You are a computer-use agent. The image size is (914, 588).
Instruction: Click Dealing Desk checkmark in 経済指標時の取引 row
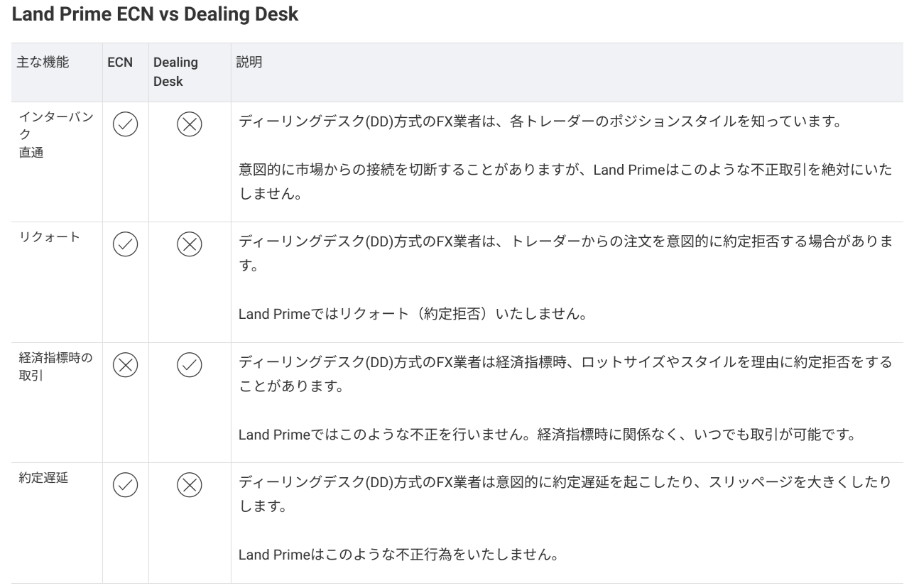(x=190, y=365)
